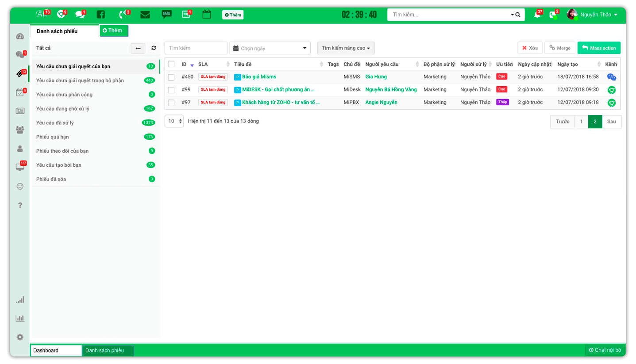Open the bar chart reports icon in sidebar
This screenshot has width=636, height=364.
tap(20, 318)
